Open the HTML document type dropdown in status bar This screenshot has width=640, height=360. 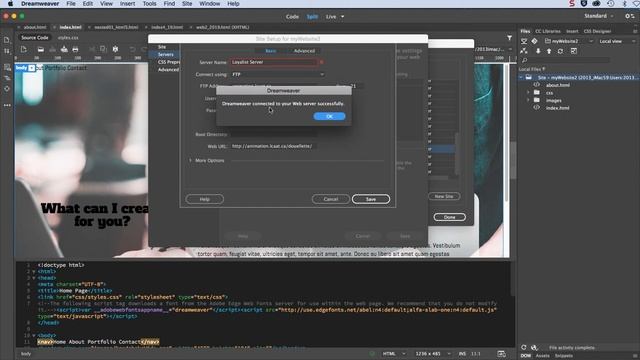tap(393, 354)
